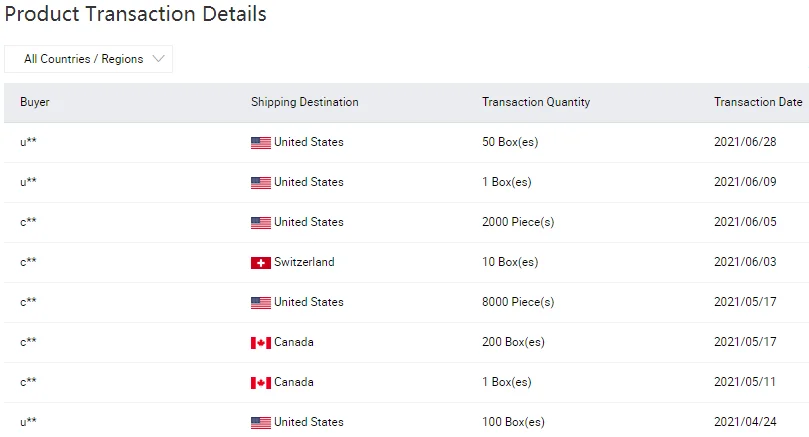Click the Transaction Quantity column header
The height and width of the screenshot is (437, 809).
pyautogui.click(x=536, y=102)
